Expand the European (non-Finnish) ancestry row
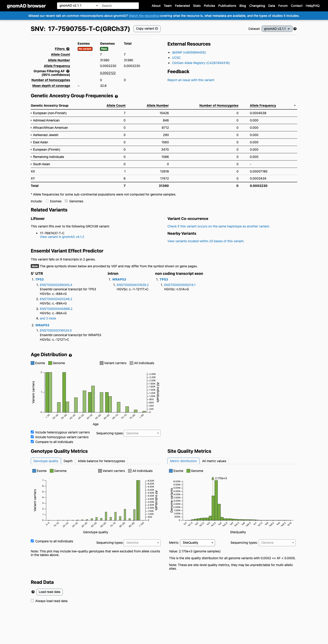328x644 pixels. (49, 113)
